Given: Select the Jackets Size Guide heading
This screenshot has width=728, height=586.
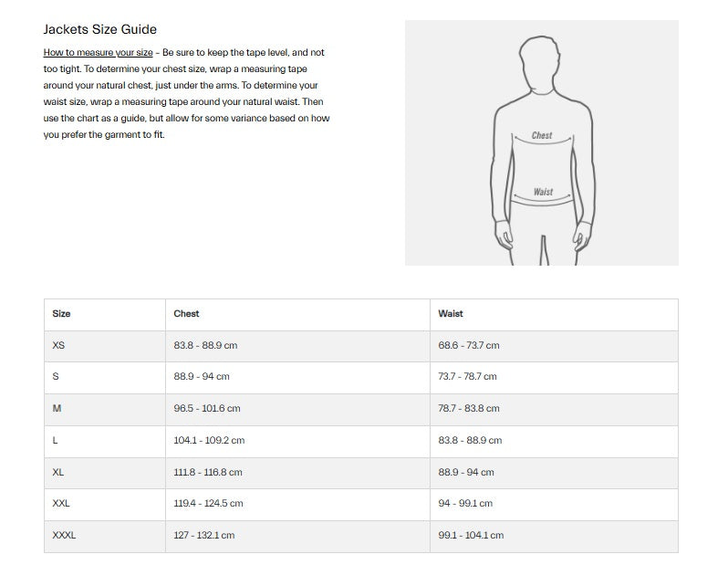Looking at the screenshot, I should 99,29.
